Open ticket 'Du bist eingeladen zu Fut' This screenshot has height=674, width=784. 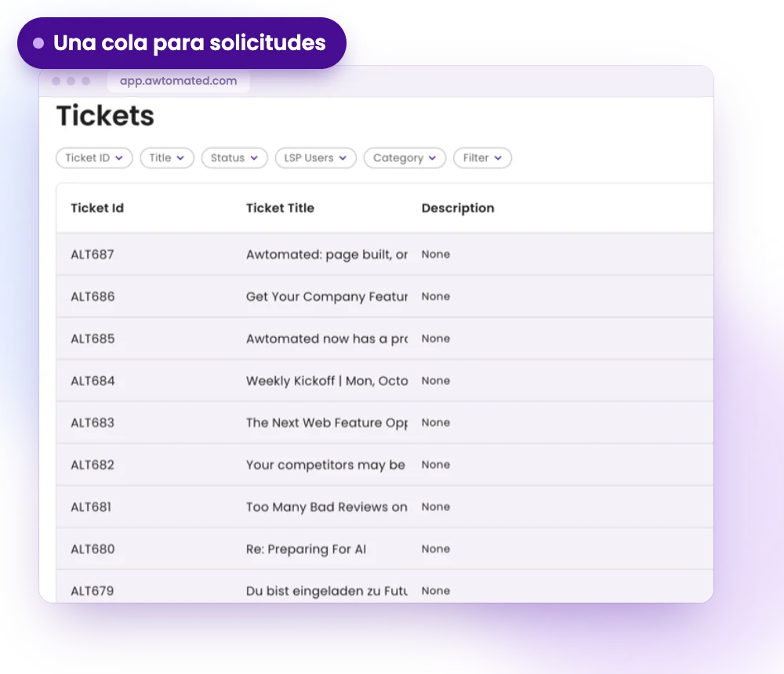327,590
